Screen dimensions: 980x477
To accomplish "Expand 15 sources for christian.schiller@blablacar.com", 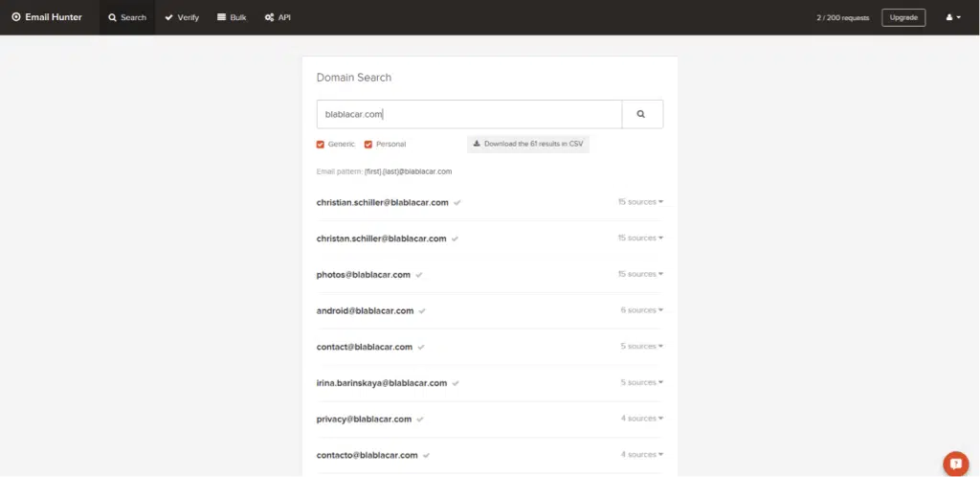I will [x=640, y=202].
